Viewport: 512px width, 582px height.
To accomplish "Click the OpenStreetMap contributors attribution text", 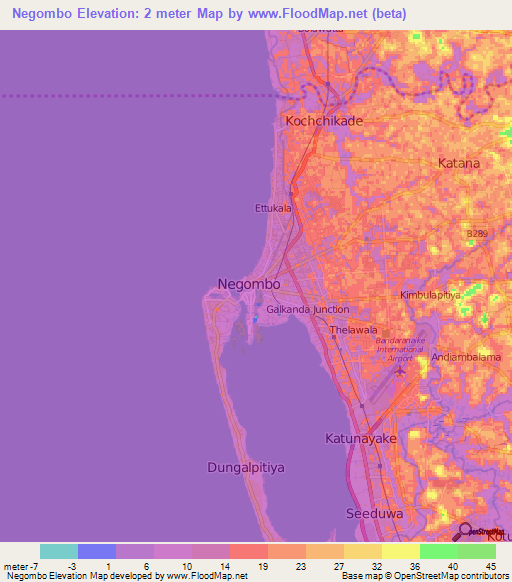I will pyautogui.click(x=451, y=576).
